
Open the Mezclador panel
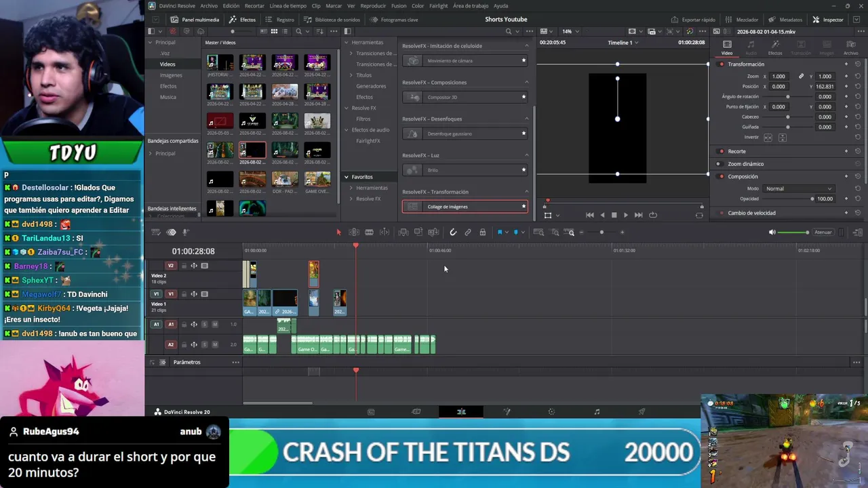point(742,20)
